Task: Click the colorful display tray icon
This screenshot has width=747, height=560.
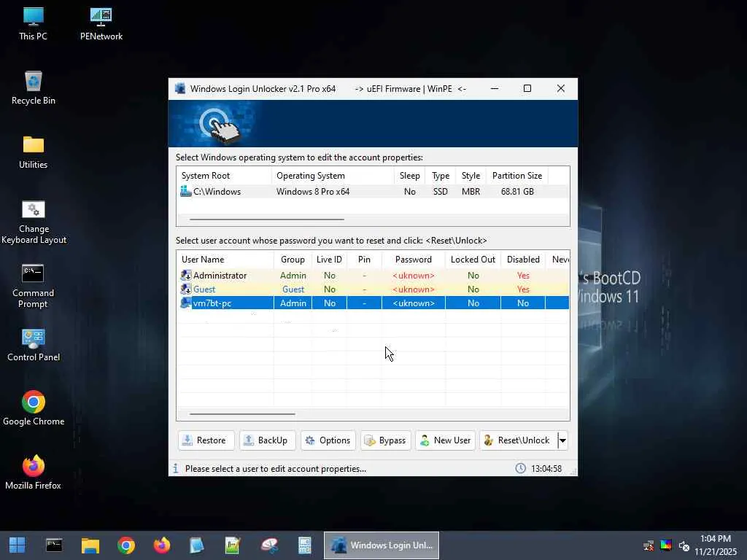Action: coord(666,545)
